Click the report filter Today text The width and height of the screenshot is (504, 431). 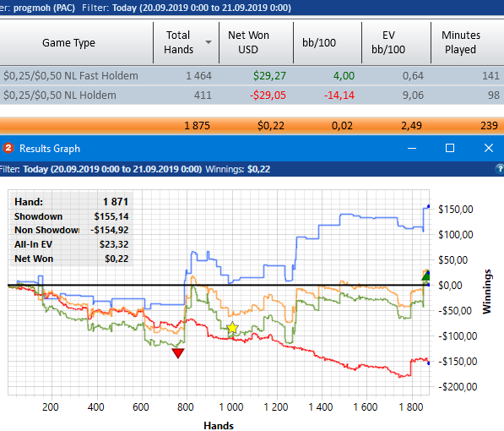(202, 8)
